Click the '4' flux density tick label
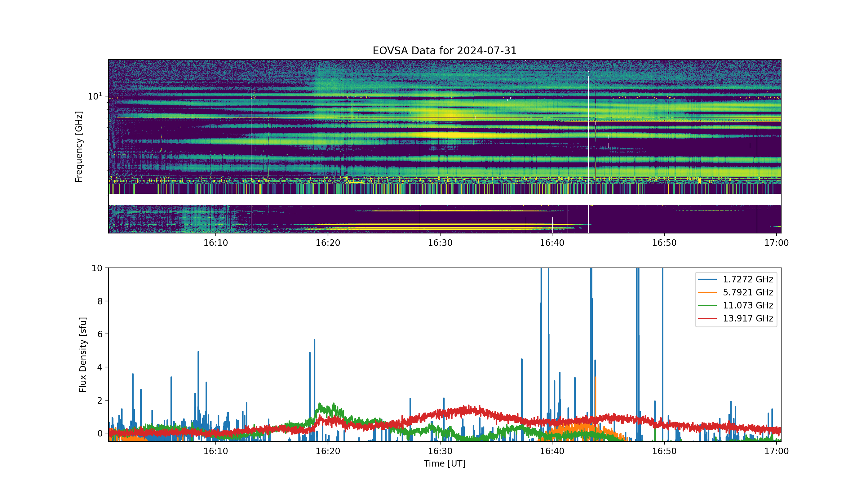 coord(100,367)
